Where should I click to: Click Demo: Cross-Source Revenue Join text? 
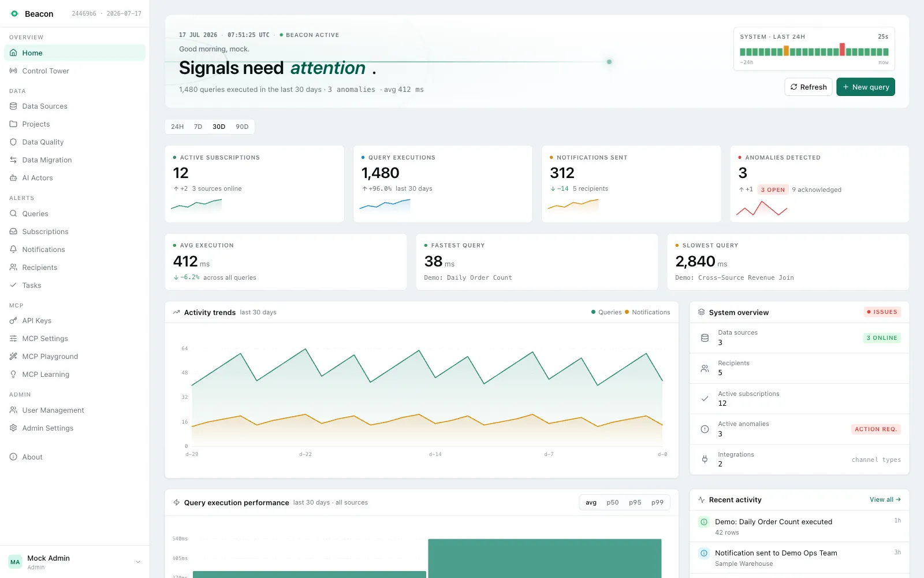pos(735,277)
